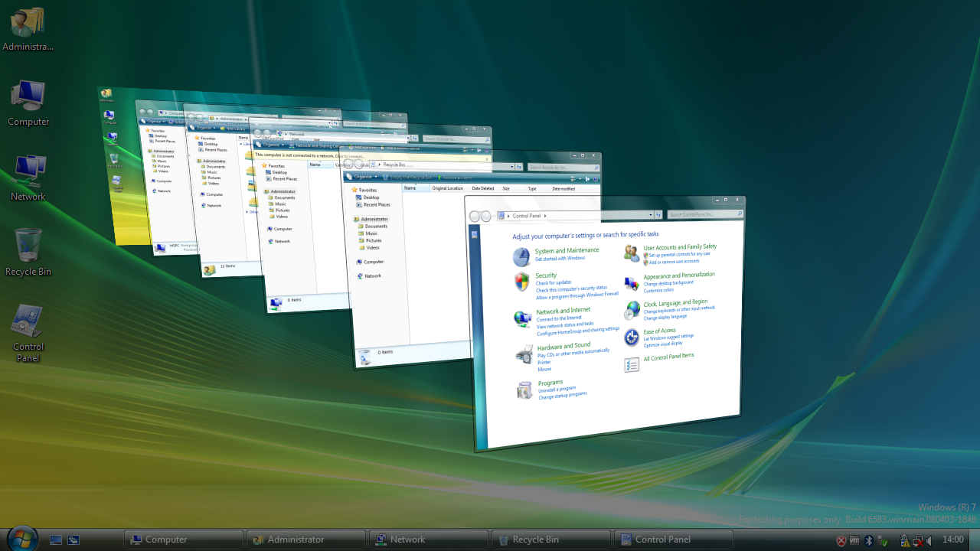This screenshot has width=980, height=551.
Task: Open the Start menu orb
Action: [22, 539]
